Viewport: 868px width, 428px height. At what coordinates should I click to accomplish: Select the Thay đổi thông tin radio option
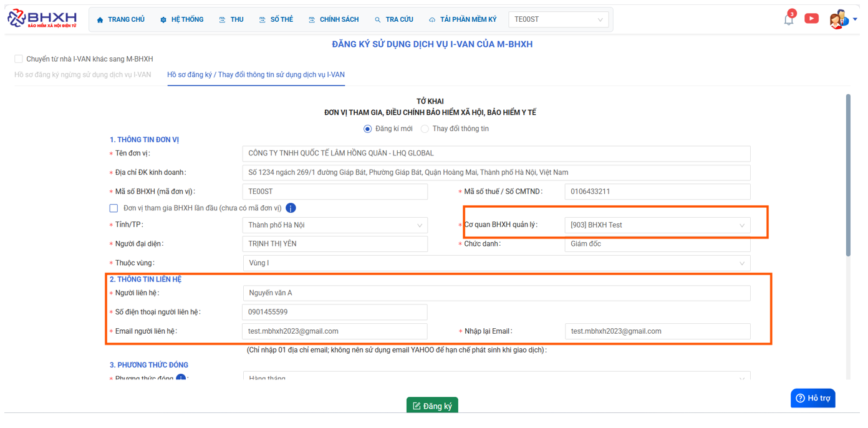pos(425,129)
